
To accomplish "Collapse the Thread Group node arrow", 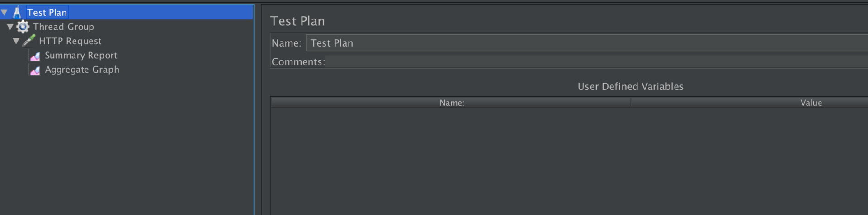I will 10,27.
